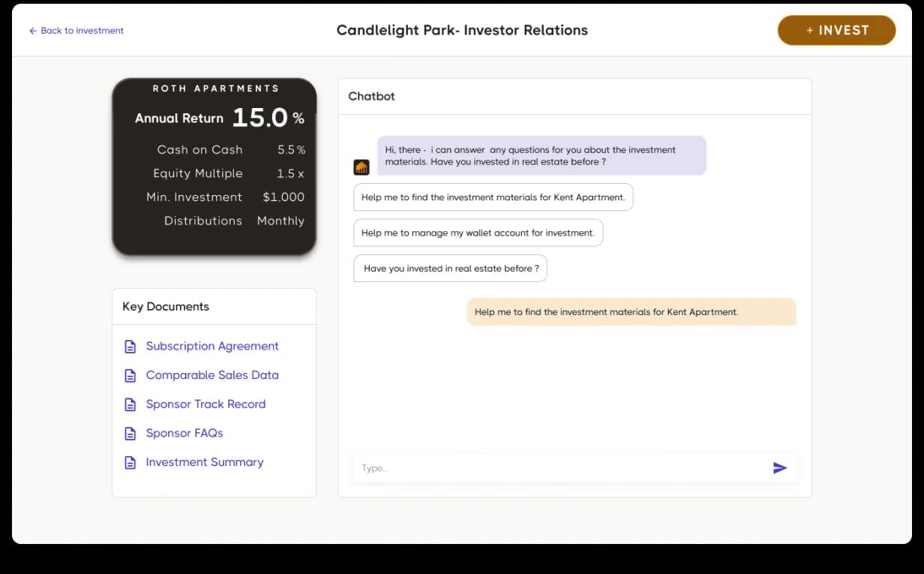Click the Investment Summary document icon
The image size is (924, 574).
pyautogui.click(x=130, y=462)
